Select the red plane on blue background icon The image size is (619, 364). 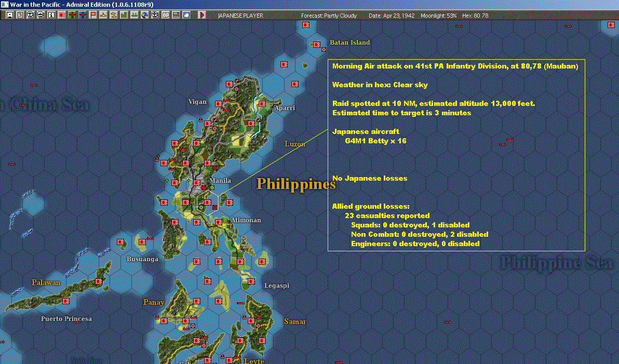pyautogui.click(x=83, y=15)
